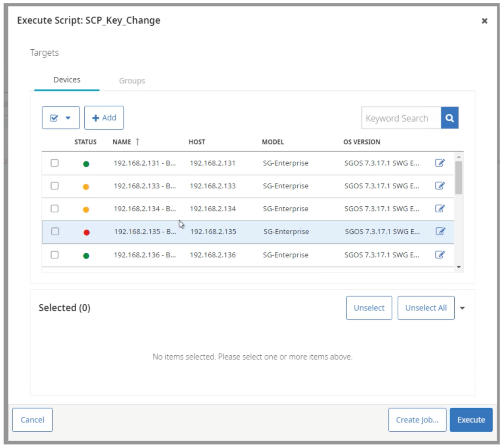Click the Create Job... button
The height and width of the screenshot is (448, 504).
coord(417,420)
